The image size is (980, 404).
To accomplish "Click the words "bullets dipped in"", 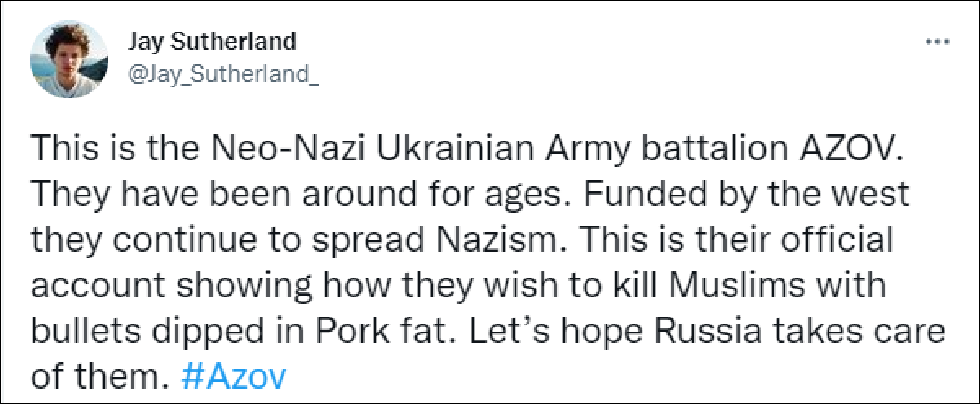I will pos(167,331).
